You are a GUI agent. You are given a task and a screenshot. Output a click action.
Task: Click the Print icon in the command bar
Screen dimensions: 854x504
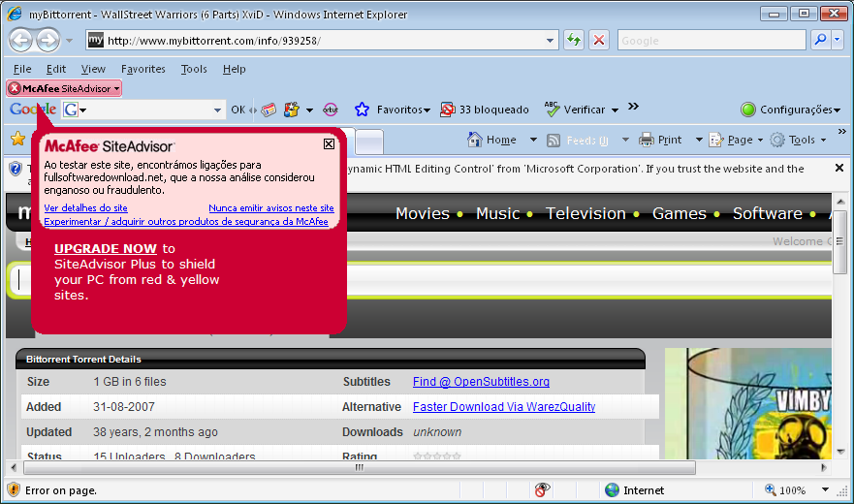coord(647,140)
